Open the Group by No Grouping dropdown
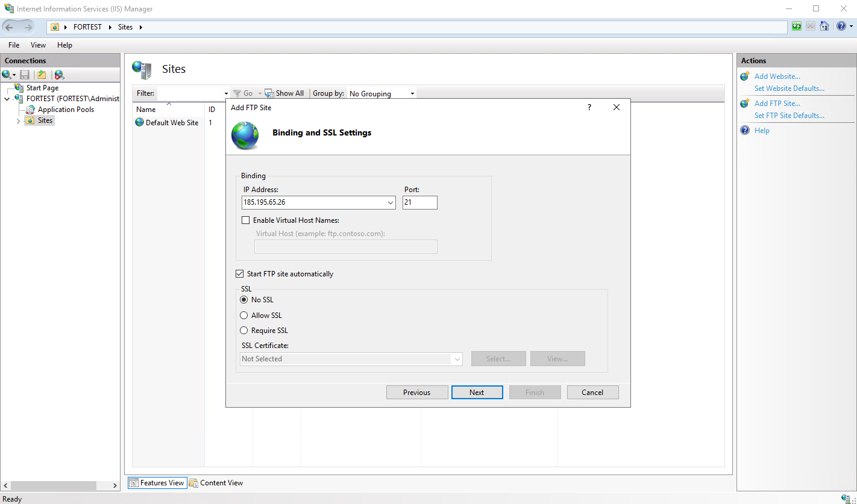Image resolution: width=857 pixels, height=504 pixels. (x=381, y=93)
